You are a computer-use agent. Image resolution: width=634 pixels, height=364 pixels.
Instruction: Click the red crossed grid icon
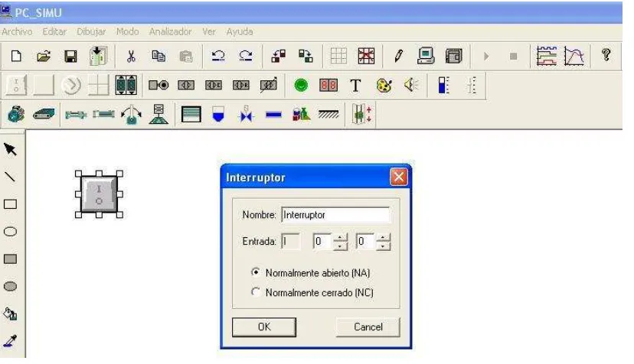[366, 56]
